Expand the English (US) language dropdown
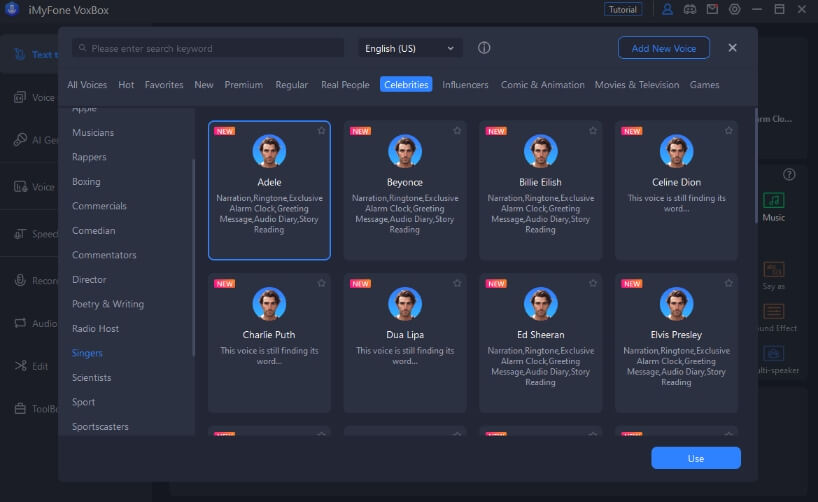Screen dimensions: 818x502 pyautogui.click(x=410, y=49)
